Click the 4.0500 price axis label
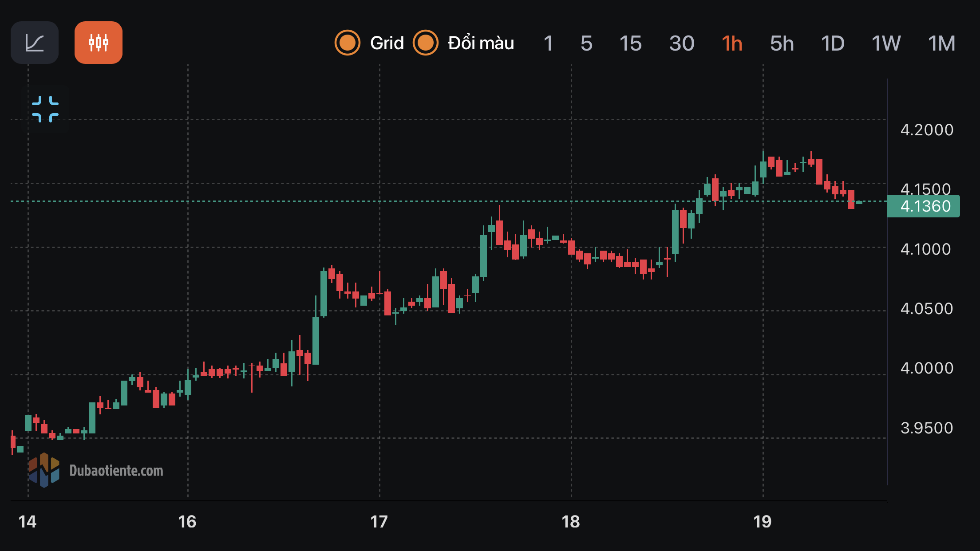980x551 pixels. tap(927, 309)
